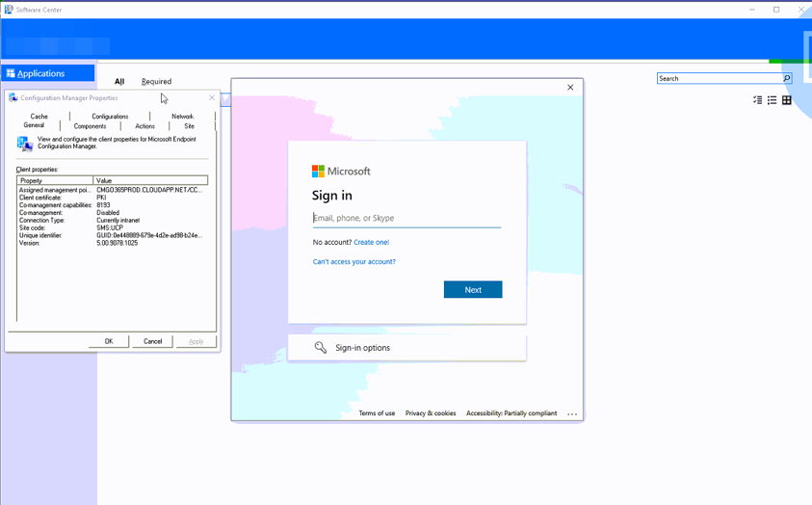The height and width of the screenshot is (505, 812).
Task: Switch to list view icon
Action: [x=773, y=100]
